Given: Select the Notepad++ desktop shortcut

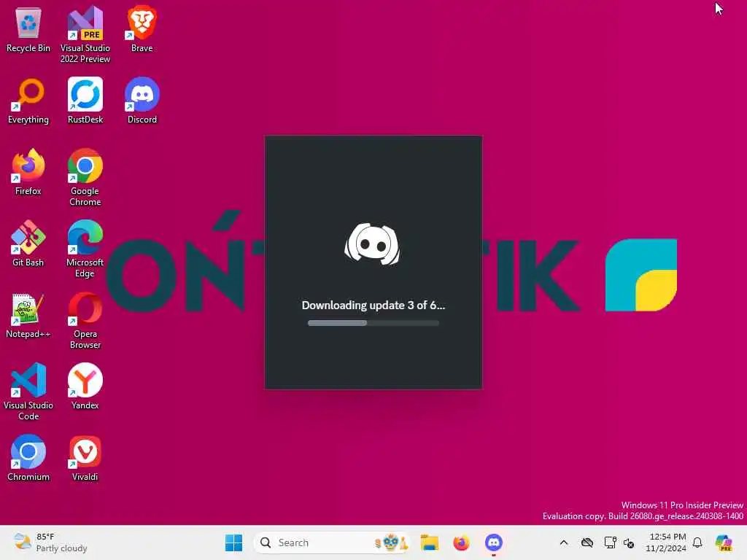Looking at the screenshot, I should tap(28, 315).
